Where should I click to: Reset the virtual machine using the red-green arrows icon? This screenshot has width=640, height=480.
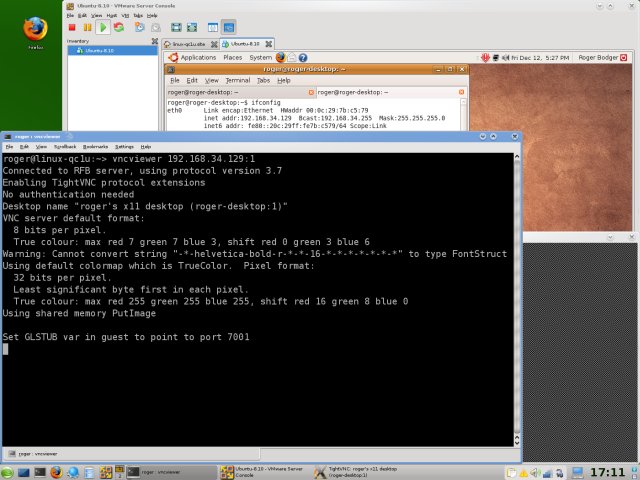pos(119,27)
